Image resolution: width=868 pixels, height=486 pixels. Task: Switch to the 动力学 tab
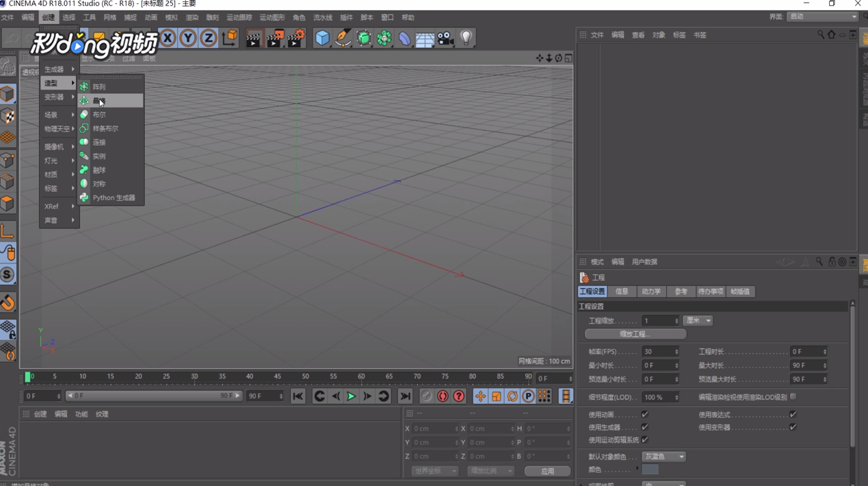click(651, 292)
